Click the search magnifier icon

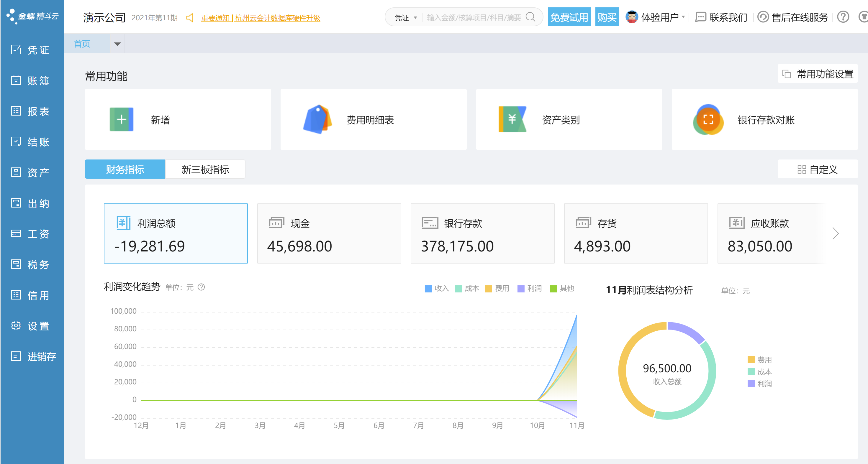click(530, 17)
